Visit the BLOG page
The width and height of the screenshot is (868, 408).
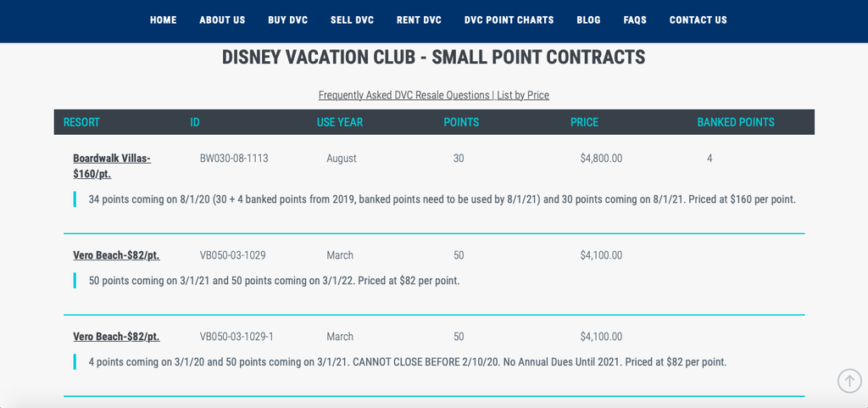[x=588, y=20]
